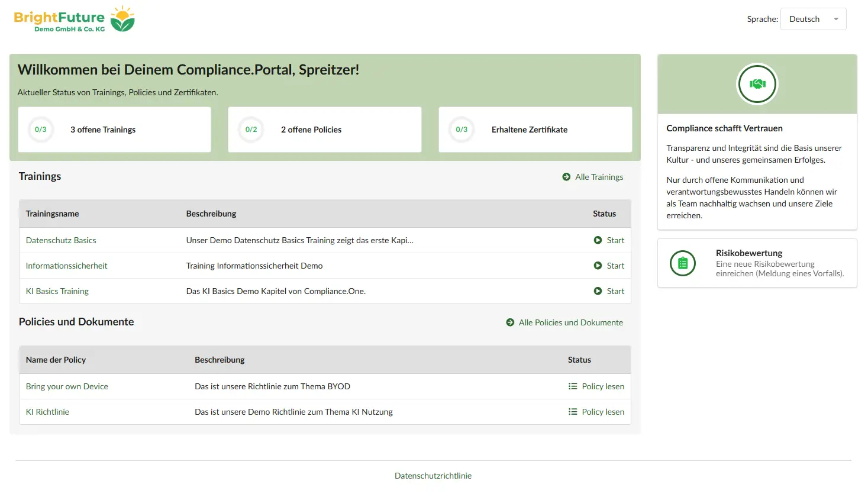868x494 pixels.
Task: Click the BYOD Richtlinie description text
Action: click(272, 386)
